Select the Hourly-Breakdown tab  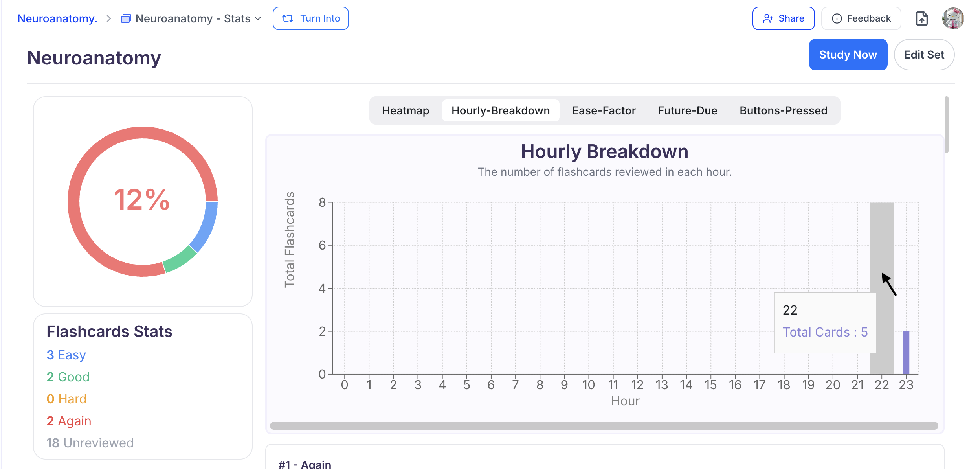500,110
